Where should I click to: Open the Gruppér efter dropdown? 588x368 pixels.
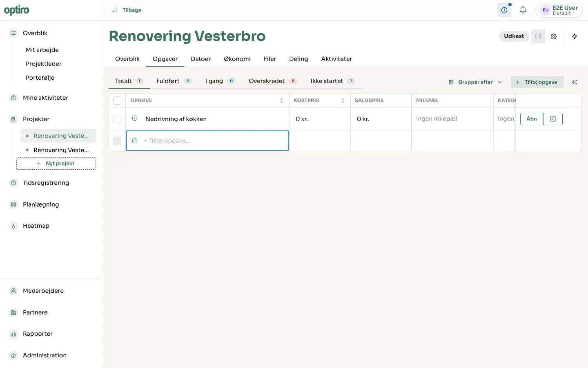475,82
